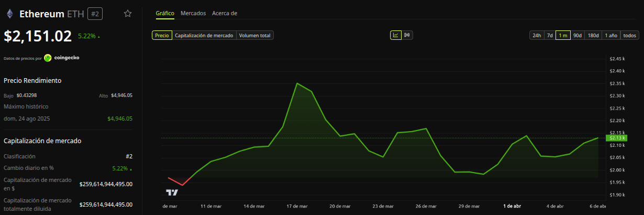Click the $2,151.02 price value
644x215 pixels.
pos(38,36)
